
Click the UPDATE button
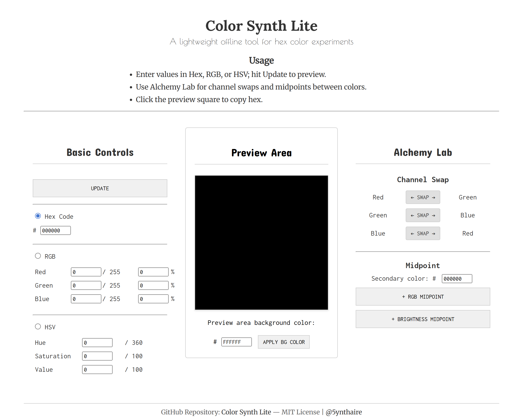pos(100,188)
